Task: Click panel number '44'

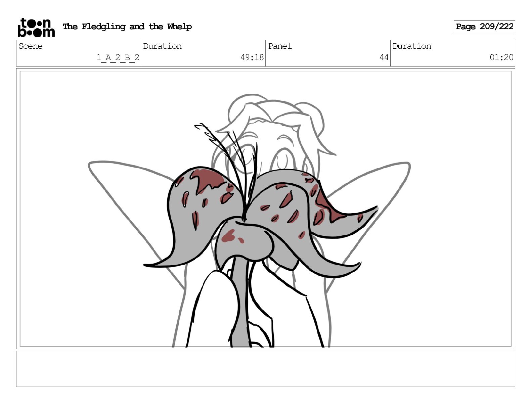Action: click(384, 57)
